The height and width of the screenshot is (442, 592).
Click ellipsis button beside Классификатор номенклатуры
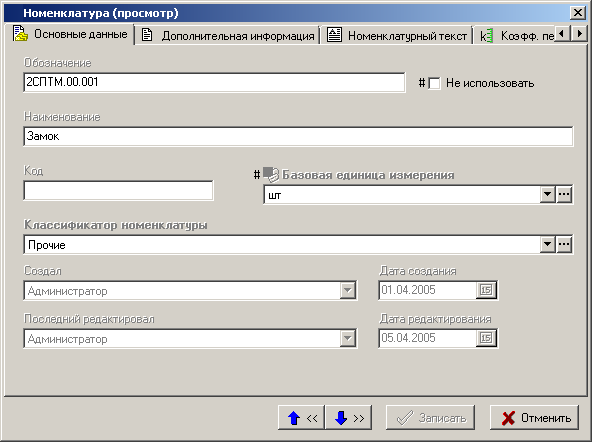pyautogui.click(x=564, y=244)
